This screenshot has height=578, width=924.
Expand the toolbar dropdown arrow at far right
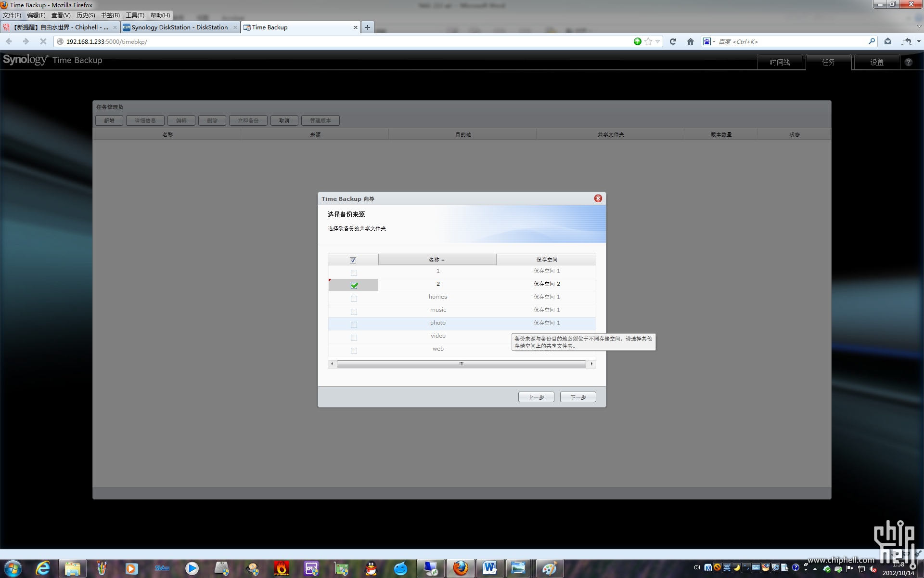pyautogui.click(x=919, y=41)
